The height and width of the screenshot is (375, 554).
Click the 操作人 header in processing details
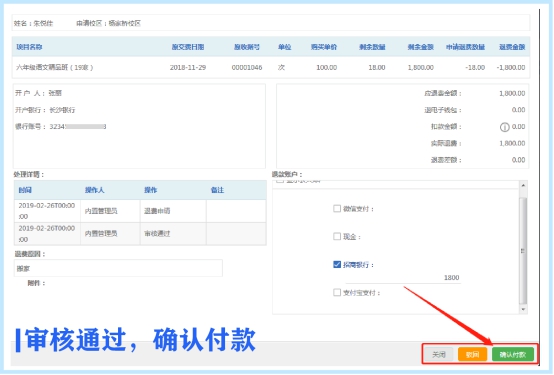[x=95, y=190]
